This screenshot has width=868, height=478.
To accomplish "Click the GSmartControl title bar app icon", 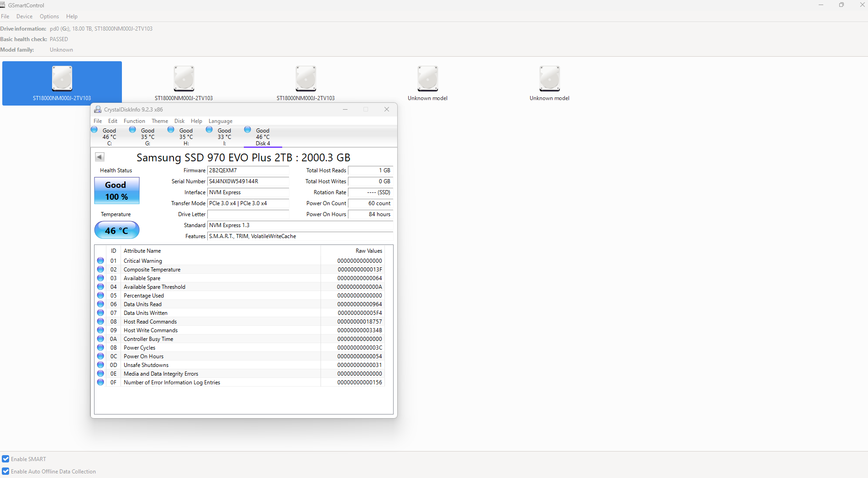I will [3, 5].
